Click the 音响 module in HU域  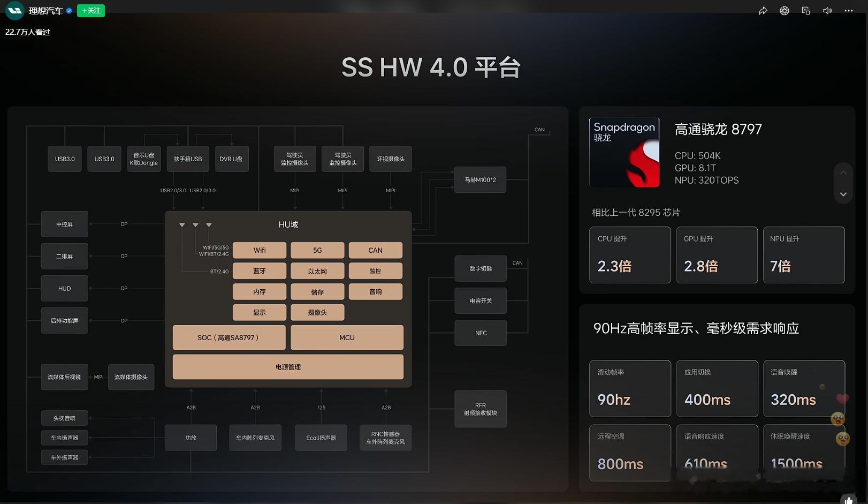tap(376, 292)
